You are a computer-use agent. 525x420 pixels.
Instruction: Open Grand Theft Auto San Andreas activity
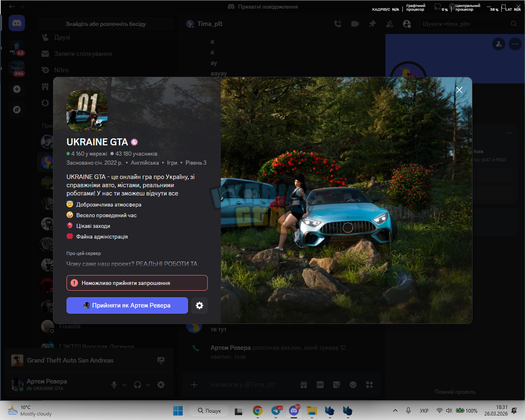pyautogui.click(x=70, y=360)
